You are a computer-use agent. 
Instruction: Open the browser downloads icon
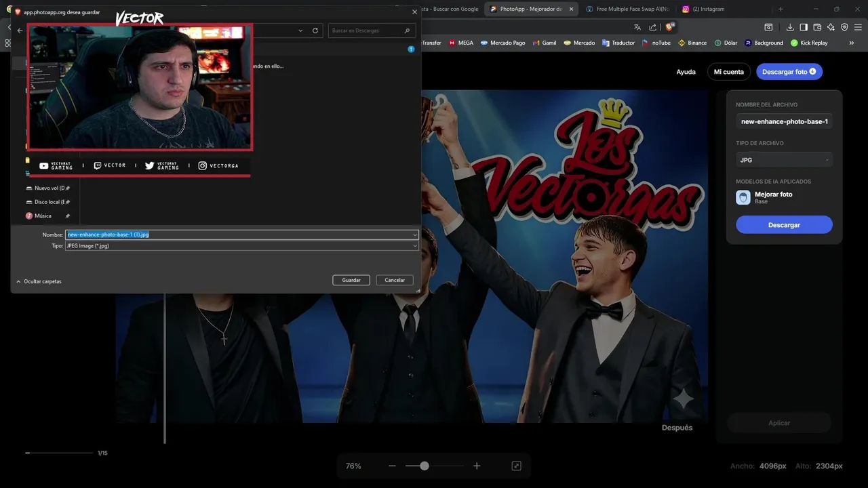pyautogui.click(x=791, y=27)
